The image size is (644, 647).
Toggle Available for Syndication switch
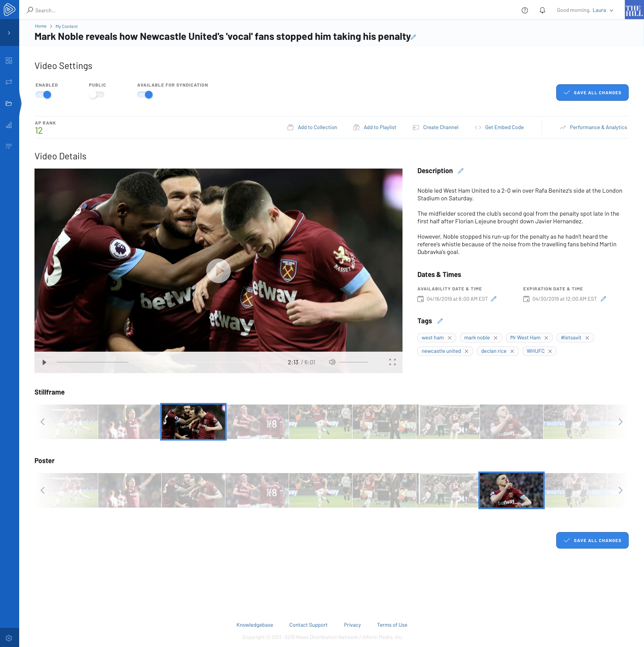click(145, 95)
